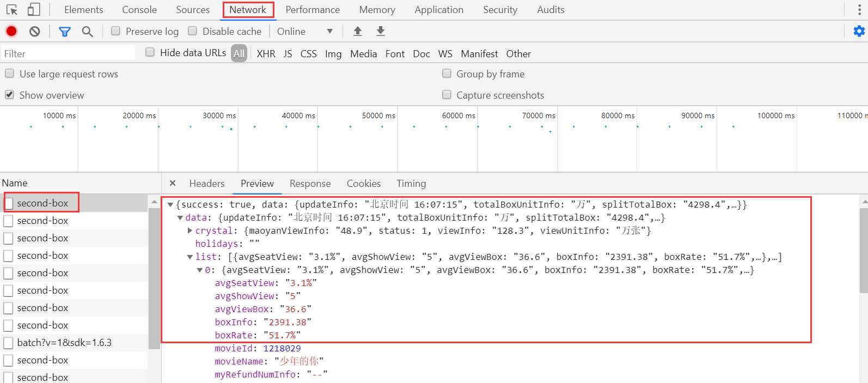
Task: Collapse the list array node
Action: point(190,257)
